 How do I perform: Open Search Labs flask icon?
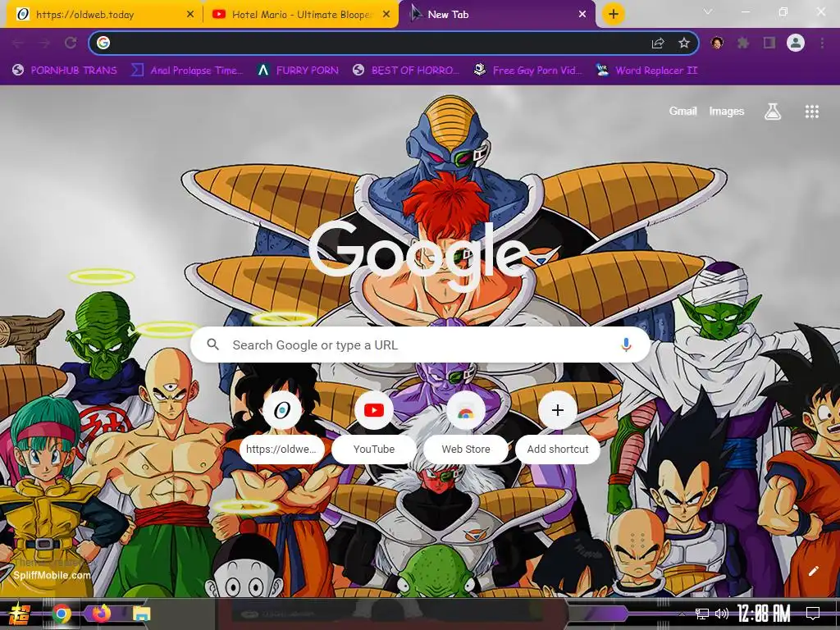point(773,112)
